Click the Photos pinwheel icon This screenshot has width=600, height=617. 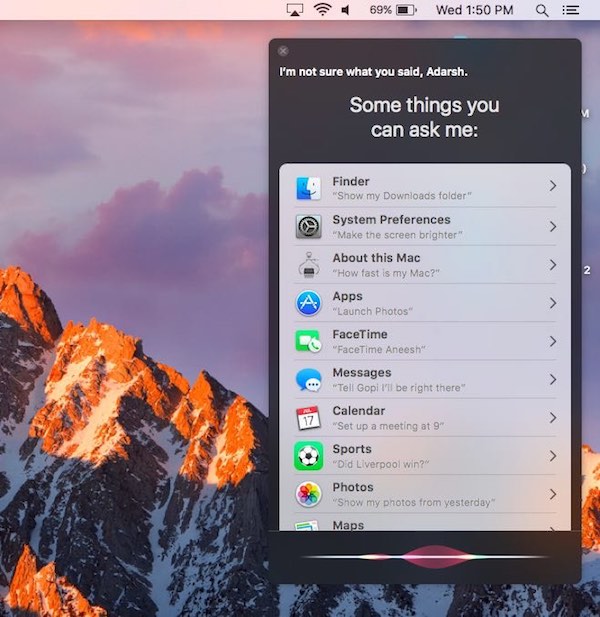coord(308,494)
